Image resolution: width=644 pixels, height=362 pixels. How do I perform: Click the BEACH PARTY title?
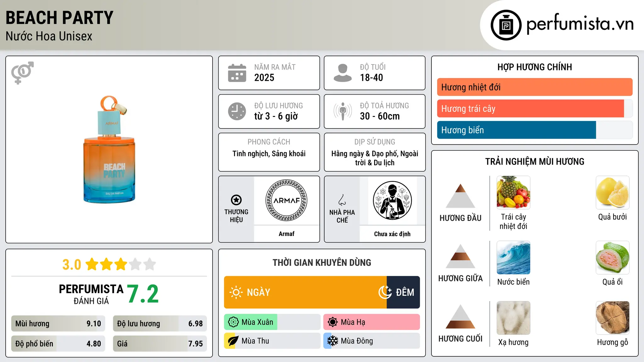coord(59,18)
